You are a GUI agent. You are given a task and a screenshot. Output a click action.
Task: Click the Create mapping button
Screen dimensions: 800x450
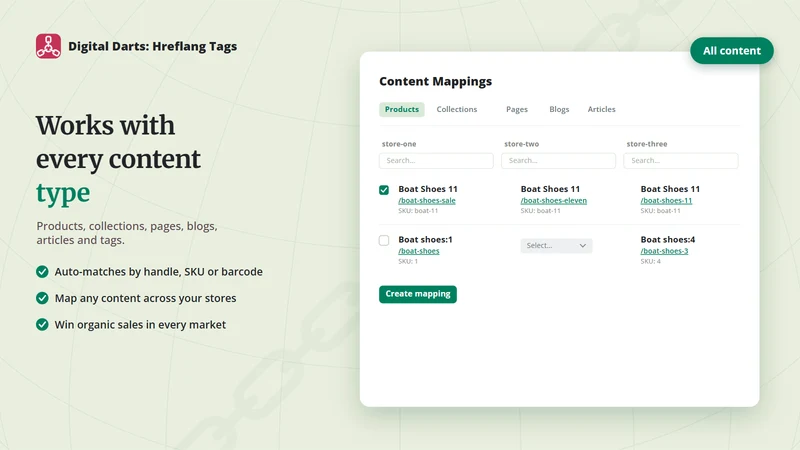418,294
